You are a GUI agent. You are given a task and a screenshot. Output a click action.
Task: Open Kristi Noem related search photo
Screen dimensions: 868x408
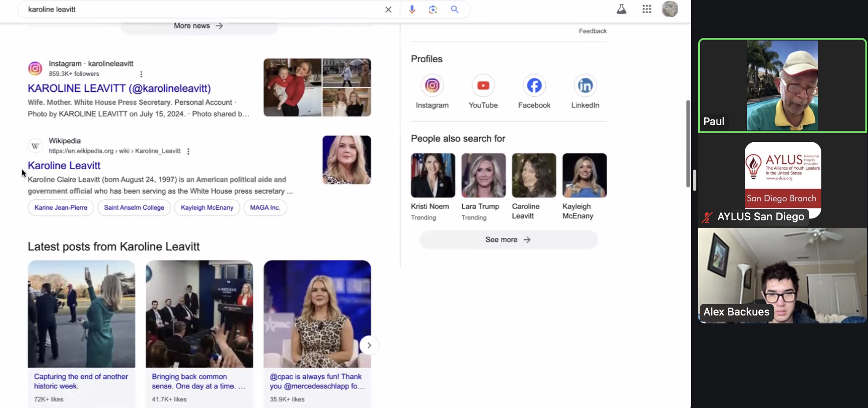click(x=433, y=175)
